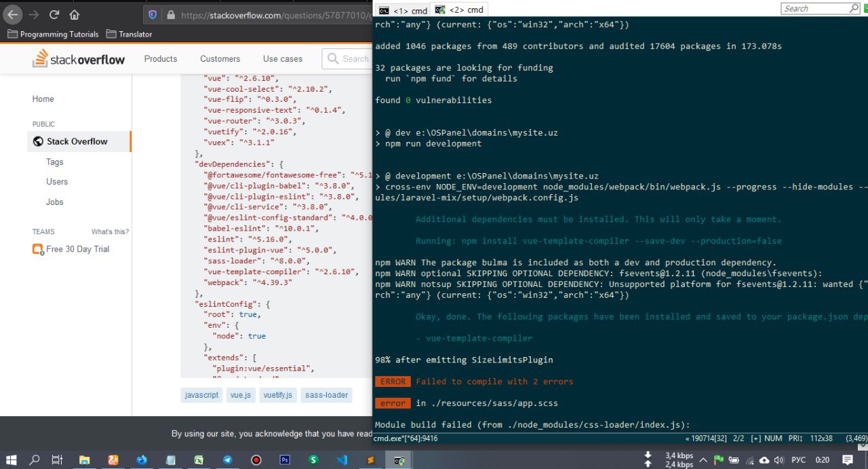Click the cloud upload tray icon

point(764,459)
